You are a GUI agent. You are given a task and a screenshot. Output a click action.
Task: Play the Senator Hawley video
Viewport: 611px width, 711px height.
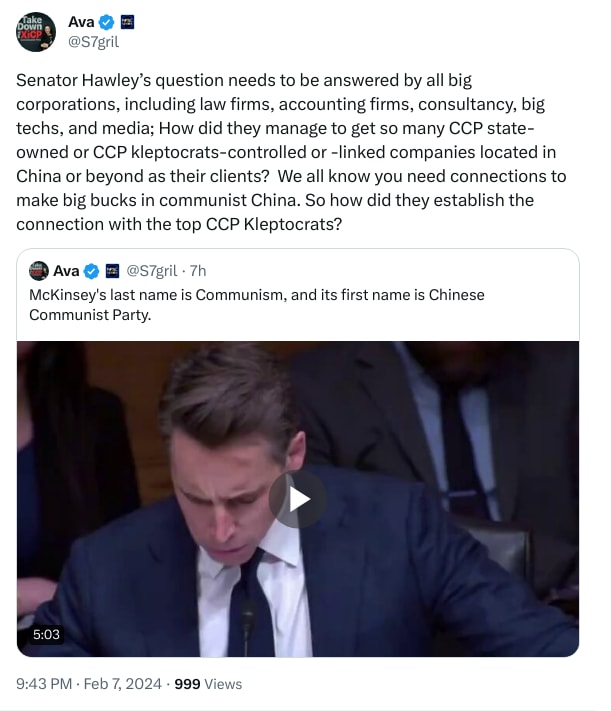tap(297, 498)
